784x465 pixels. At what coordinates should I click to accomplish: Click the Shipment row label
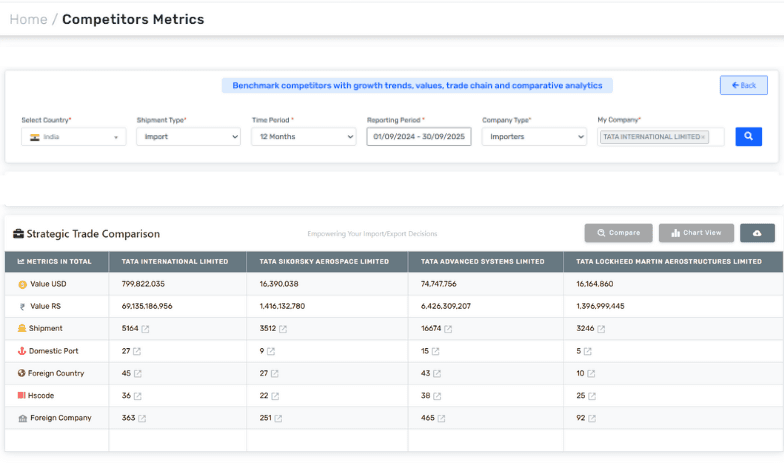(46, 328)
